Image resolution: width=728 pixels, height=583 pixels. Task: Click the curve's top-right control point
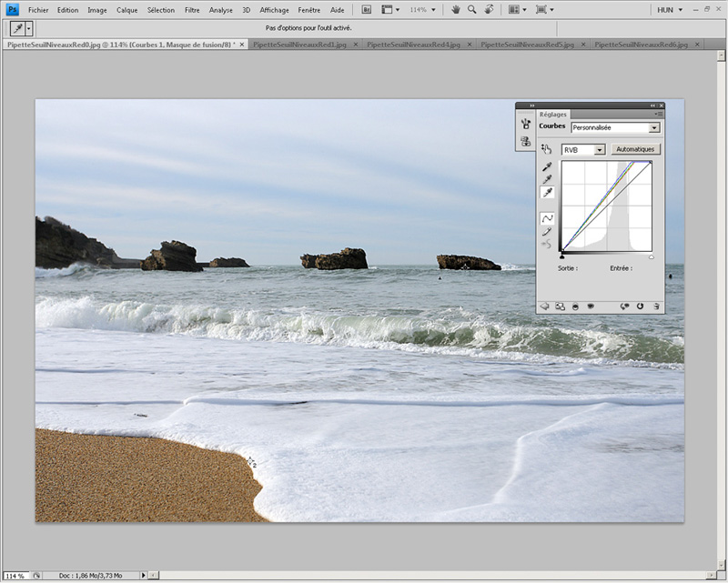click(x=650, y=162)
